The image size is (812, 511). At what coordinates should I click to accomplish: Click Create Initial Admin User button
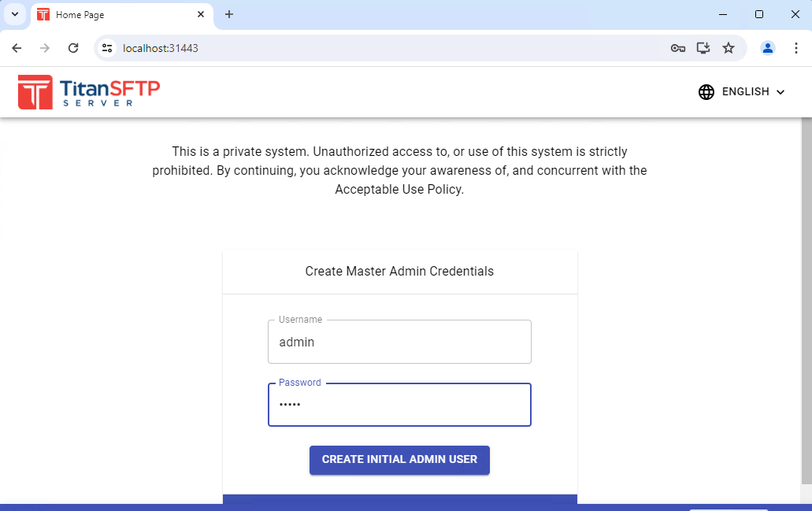tap(399, 460)
